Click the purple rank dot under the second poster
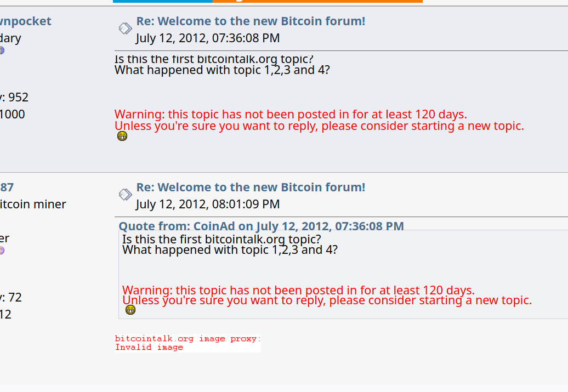The image size is (568, 392). point(2,251)
